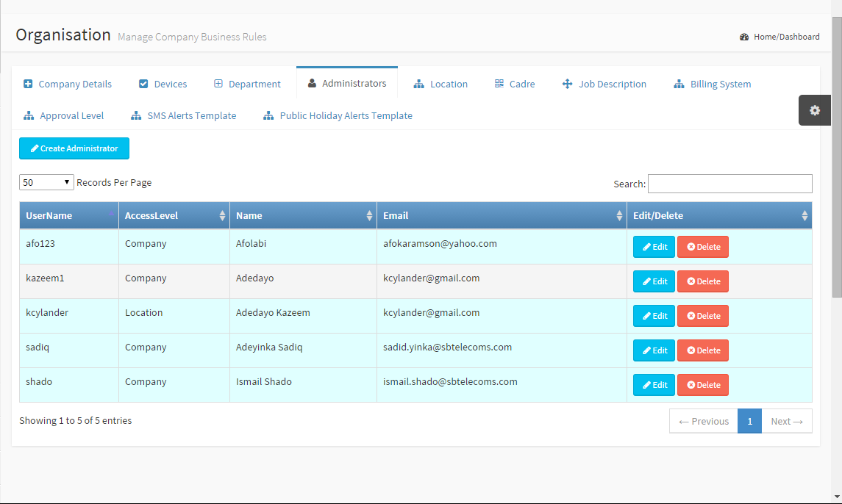Open the SMS Alerts Template tab
This screenshot has height=504, width=842.
point(183,115)
